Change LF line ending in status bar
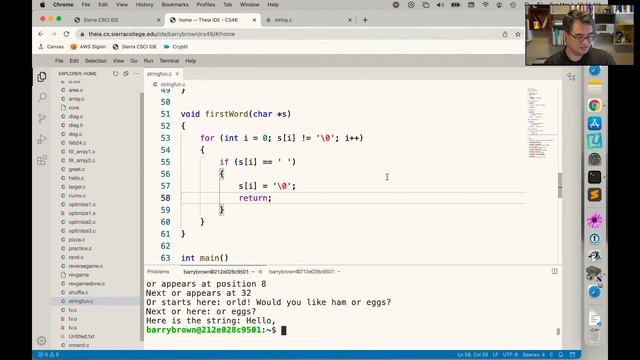 tap(495, 354)
